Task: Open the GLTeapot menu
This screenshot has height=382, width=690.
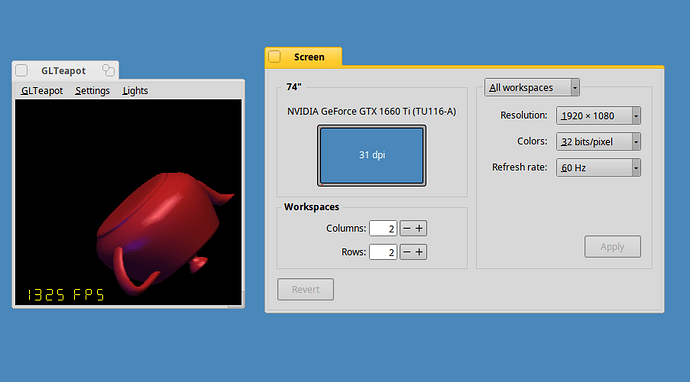Action: [42, 91]
